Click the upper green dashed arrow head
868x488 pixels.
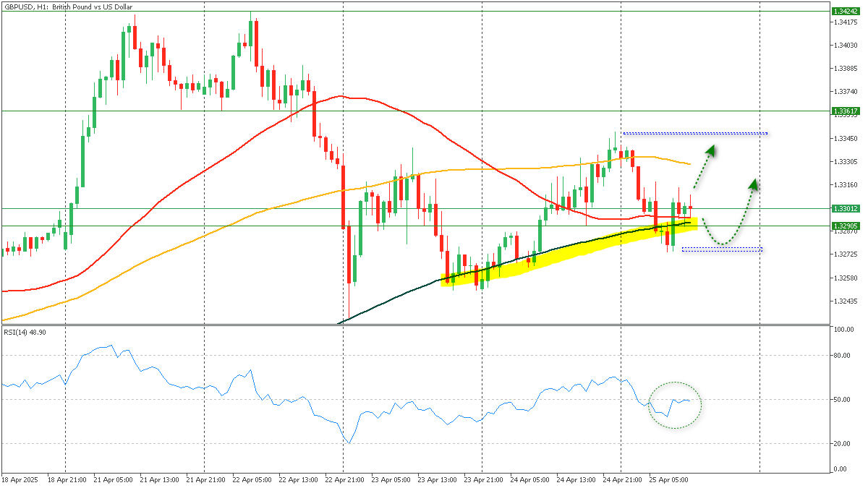tap(712, 150)
